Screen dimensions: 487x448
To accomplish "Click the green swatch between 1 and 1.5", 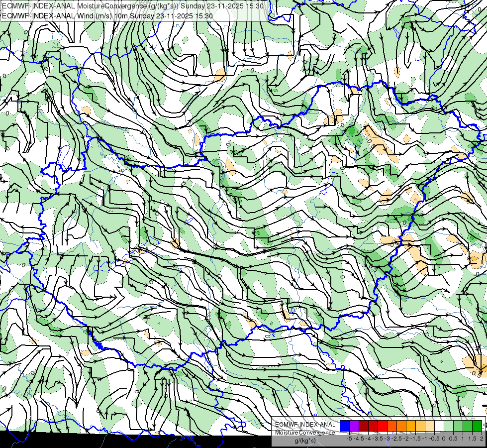I will 468,426.
